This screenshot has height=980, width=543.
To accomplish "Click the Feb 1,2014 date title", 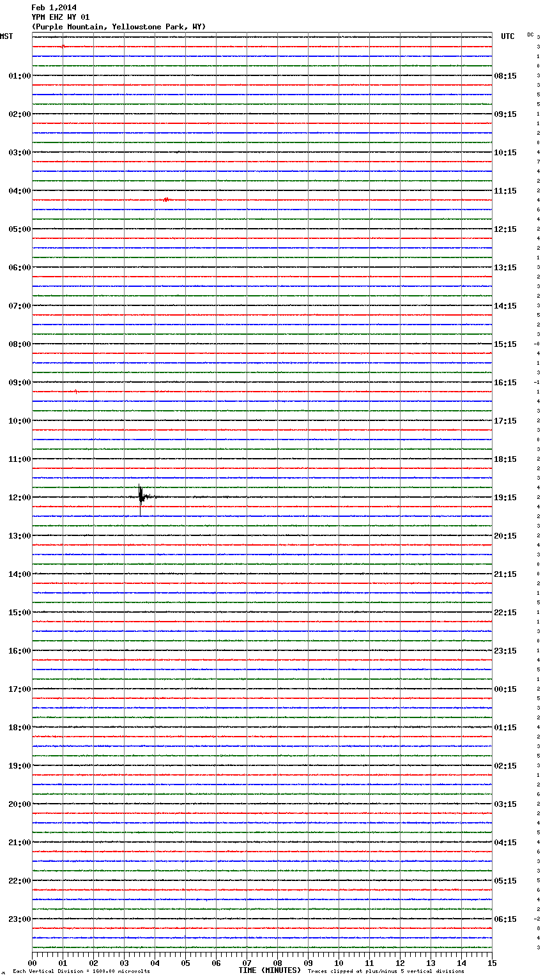I will coord(54,8).
